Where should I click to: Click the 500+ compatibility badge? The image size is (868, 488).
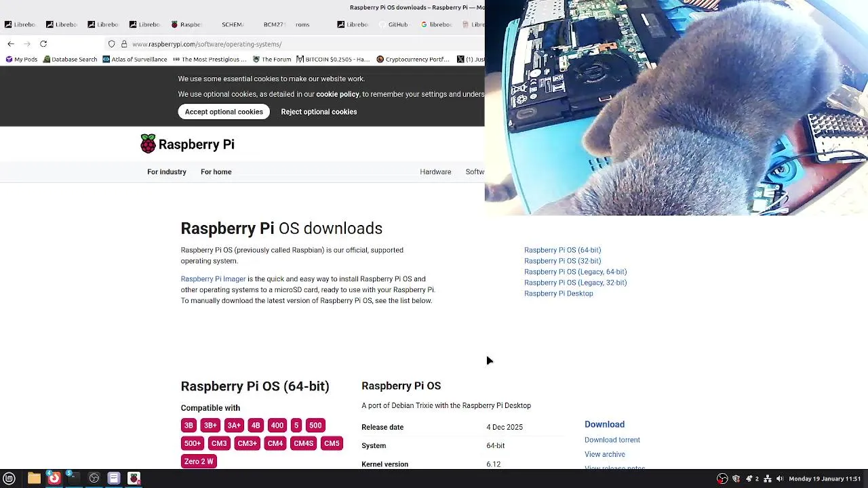[x=193, y=443]
